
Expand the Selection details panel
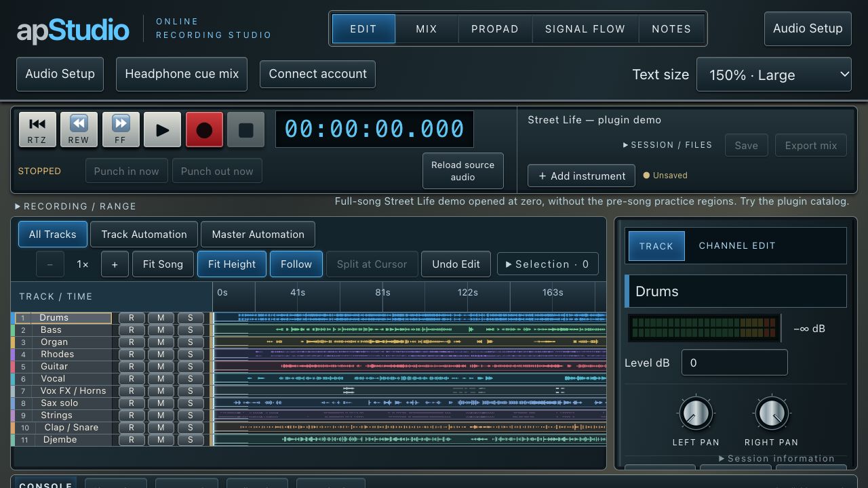point(548,264)
